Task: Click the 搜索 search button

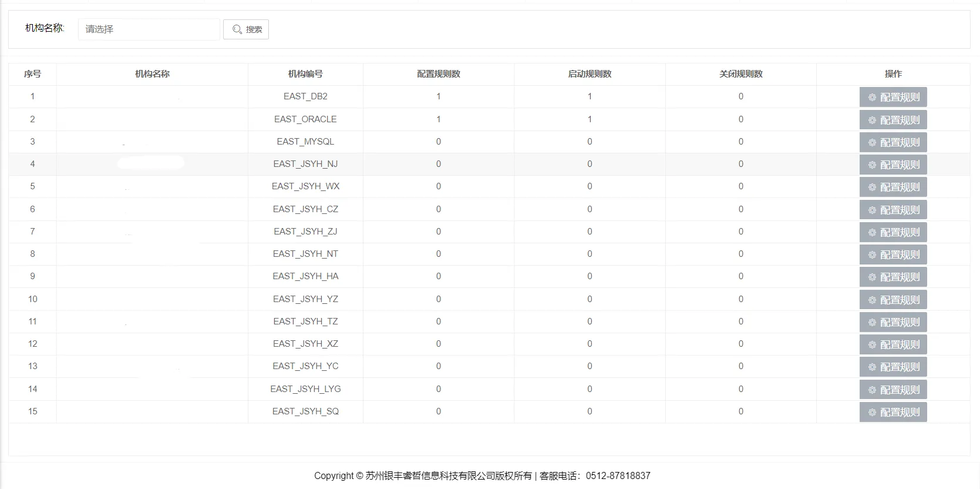Action: [x=246, y=29]
